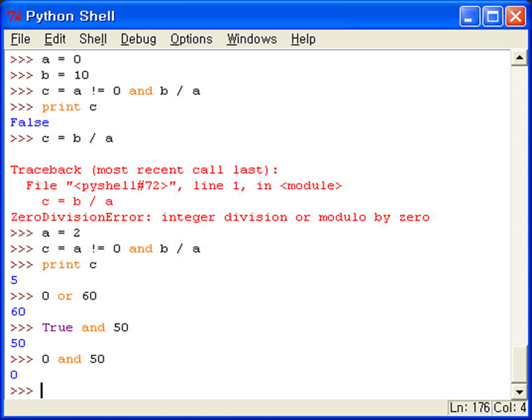This screenshot has width=532, height=420.
Task: Click the 'File "<pyshell#72>"' traceback line
Action: 184,186
